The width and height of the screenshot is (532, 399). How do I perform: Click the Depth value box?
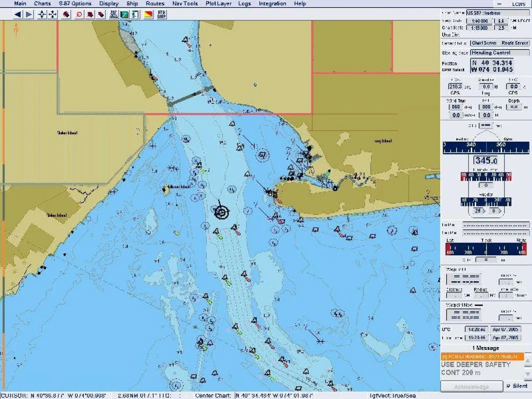point(514,107)
